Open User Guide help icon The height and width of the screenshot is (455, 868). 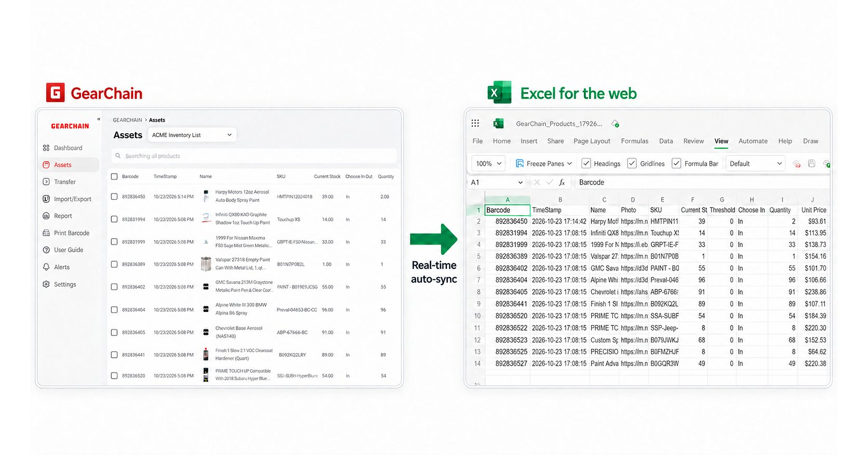(x=46, y=250)
